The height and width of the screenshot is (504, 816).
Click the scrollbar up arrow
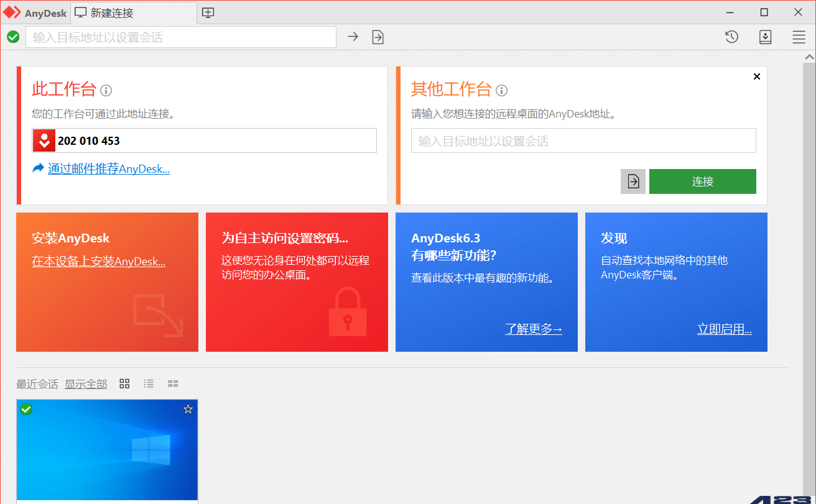click(809, 57)
